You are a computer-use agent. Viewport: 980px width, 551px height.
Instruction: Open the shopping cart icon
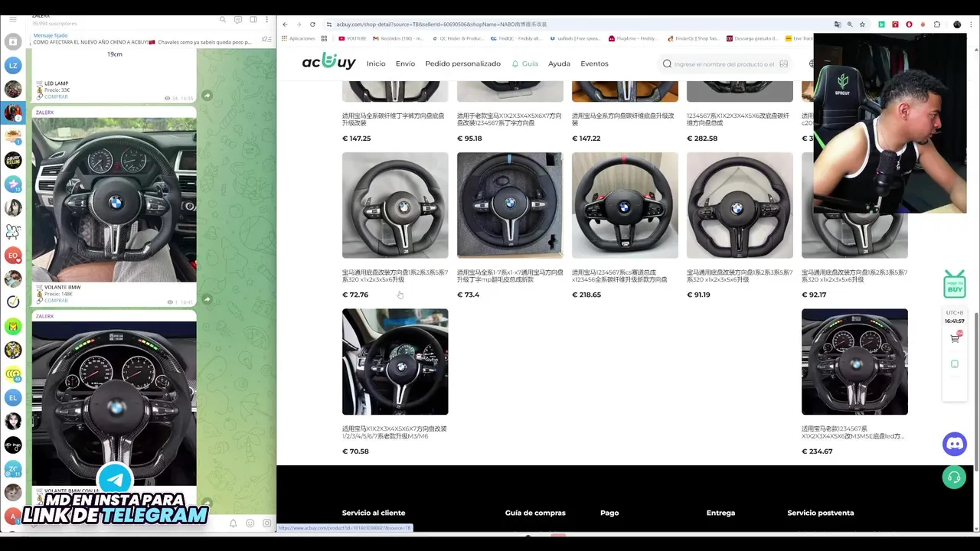tap(955, 338)
